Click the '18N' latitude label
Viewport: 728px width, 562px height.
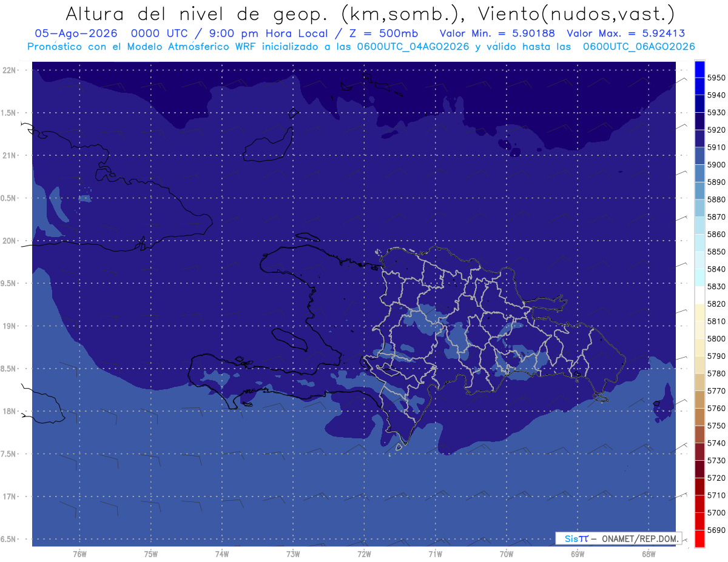8,411
